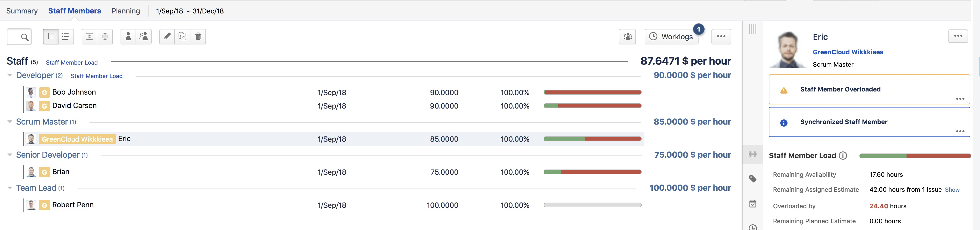Click the Worklogs button
980x230 pixels.
pyautogui.click(x=671, y=36)
